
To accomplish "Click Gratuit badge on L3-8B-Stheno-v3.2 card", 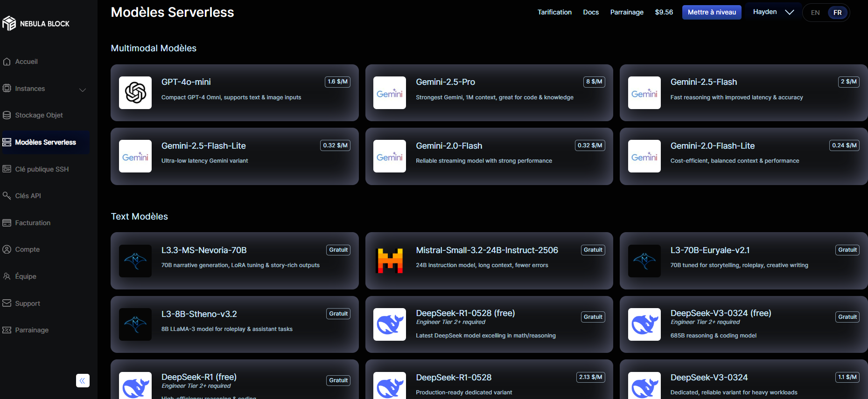I will pyautogui.click(x=338, y=314).
